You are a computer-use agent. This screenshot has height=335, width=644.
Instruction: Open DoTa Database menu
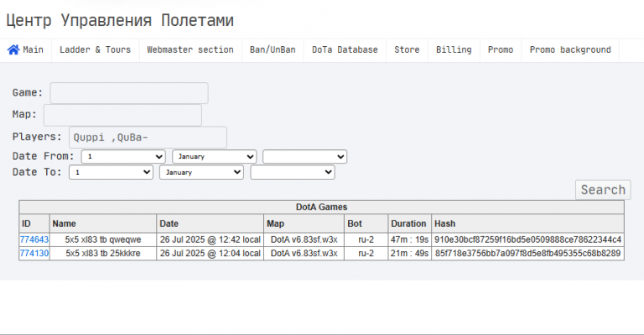tap(345, 50)
